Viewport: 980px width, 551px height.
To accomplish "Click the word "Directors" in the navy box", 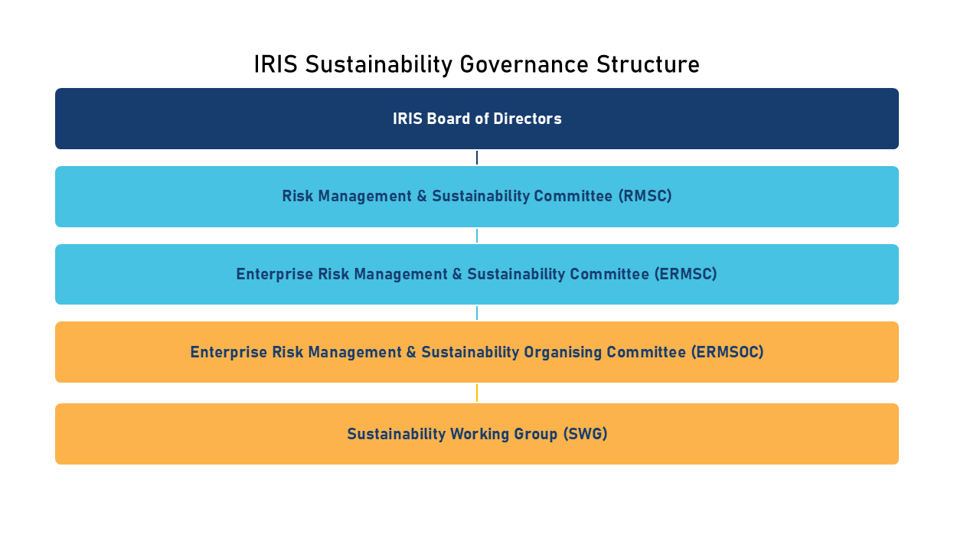I will pyautogui.click(x=528, y=119).
